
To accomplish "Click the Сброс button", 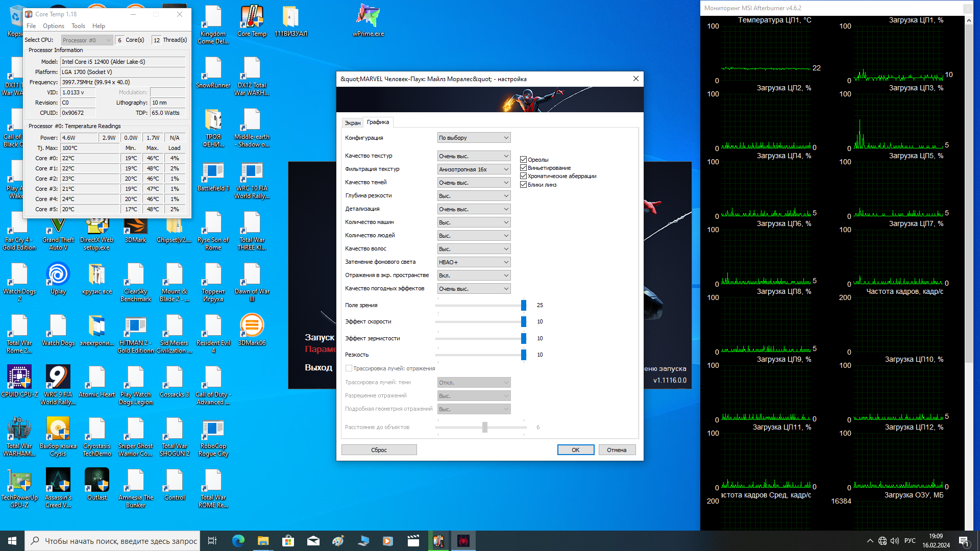I will [379, 450].
